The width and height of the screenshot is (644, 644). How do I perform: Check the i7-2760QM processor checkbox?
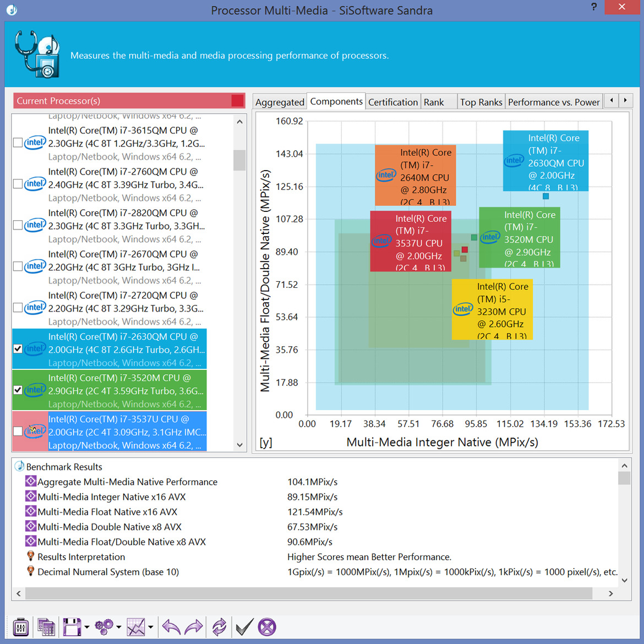point(18,184)
